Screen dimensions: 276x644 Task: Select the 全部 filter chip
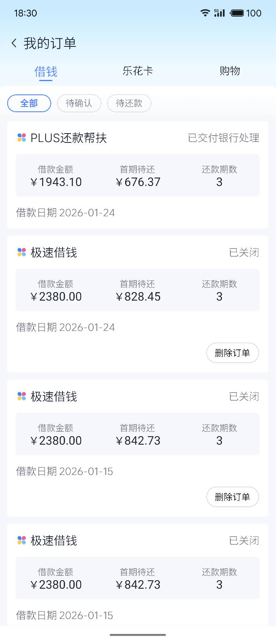pyautogui.click(x=29, y=103)
